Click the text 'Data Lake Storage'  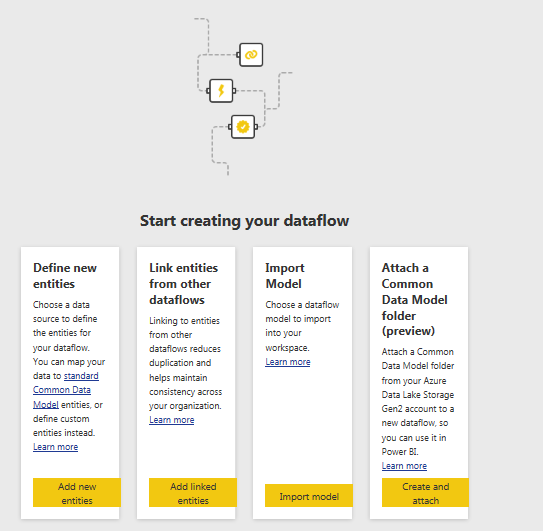pos(418,395)
